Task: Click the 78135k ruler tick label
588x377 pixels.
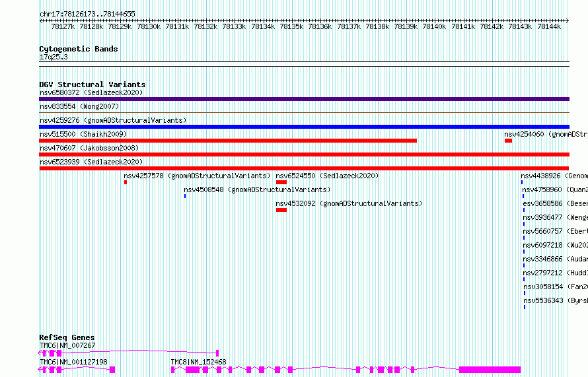Action: tap(291, 26)
